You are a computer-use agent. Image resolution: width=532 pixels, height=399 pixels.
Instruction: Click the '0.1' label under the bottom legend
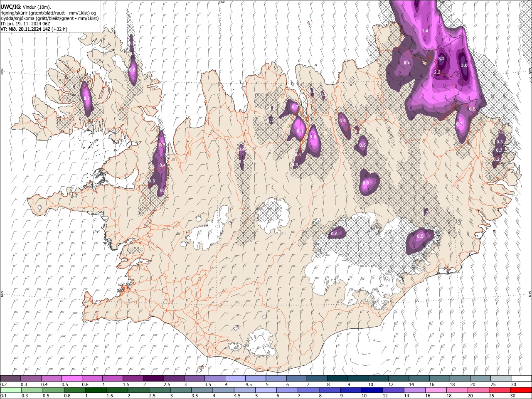coord(3,396)
